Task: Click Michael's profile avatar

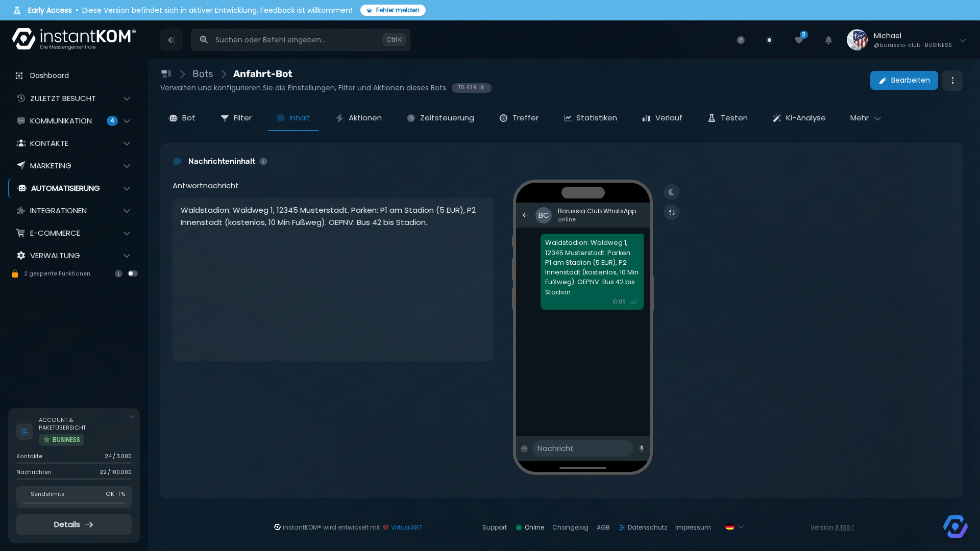Action: [x=857, y=40]
